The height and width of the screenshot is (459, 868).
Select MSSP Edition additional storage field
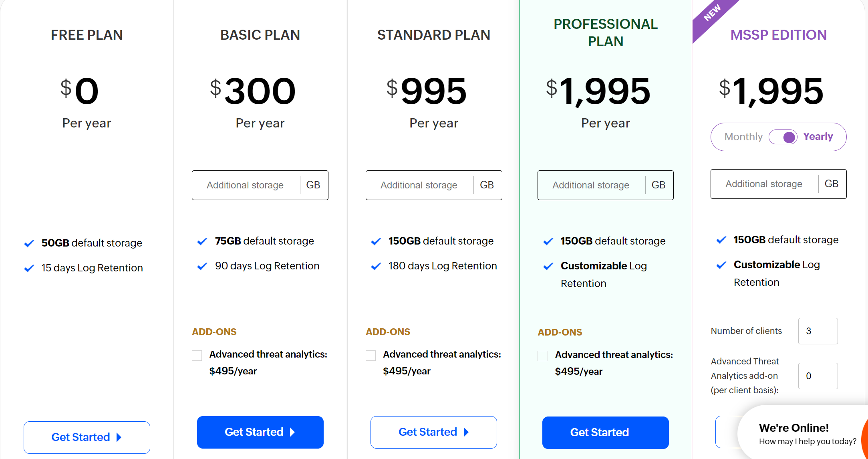coord(764,184)
